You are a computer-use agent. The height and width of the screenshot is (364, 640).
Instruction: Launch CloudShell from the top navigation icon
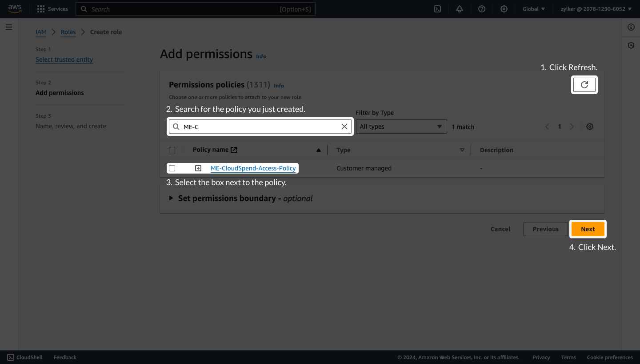click(x=437, y=9)
